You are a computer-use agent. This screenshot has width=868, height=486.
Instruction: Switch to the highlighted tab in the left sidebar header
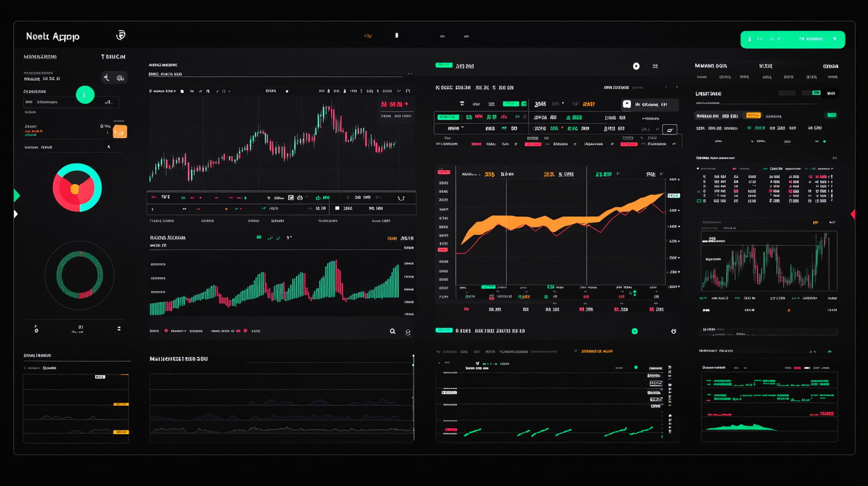tap(113, 57)
